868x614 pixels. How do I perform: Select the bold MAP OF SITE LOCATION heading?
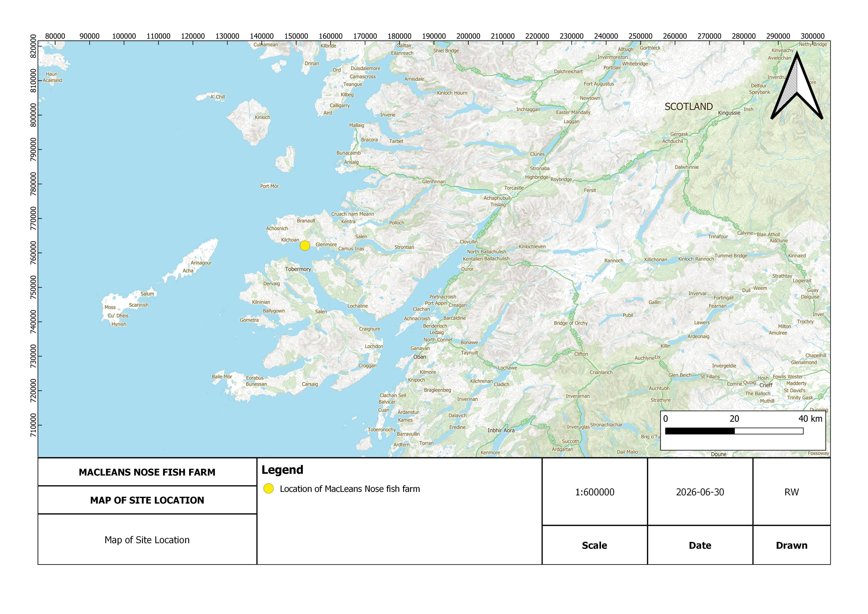coord(147,500)
